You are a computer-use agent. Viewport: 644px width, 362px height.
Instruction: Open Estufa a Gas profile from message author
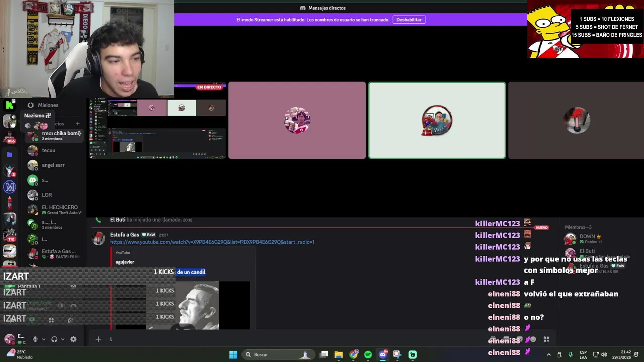coord(124,235)
